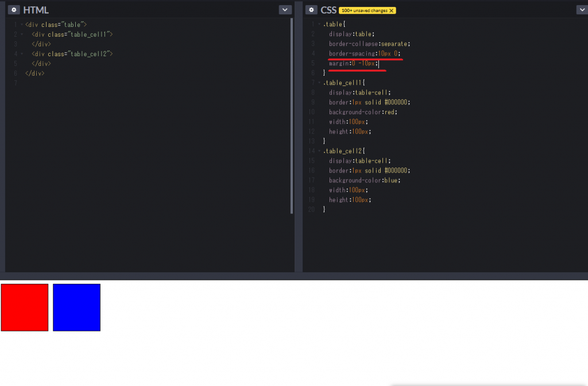Click the red box in preview
588x386 pixels.
25,307
